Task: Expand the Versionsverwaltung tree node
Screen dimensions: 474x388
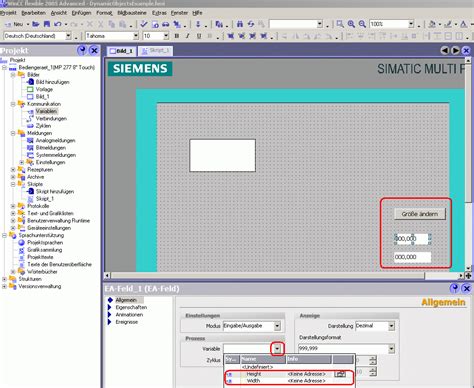Action: pyautogui.click(x=5, y=286)
